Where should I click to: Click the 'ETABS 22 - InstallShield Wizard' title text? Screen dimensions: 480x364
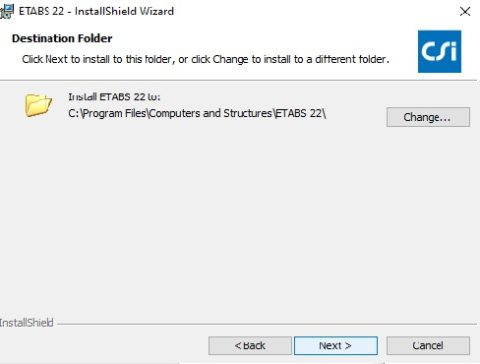click(x=96, y=11)
